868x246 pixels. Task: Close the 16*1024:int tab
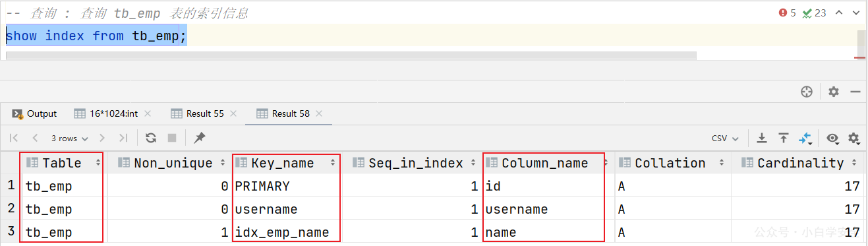(148, 113)
